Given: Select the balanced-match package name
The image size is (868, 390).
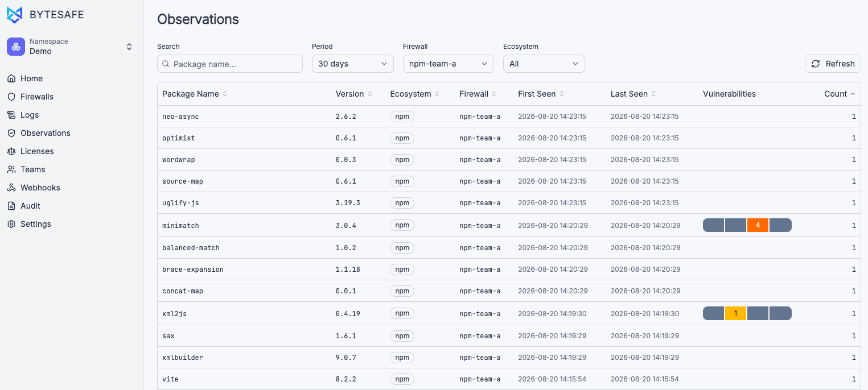Looking at the screenshot, I should tap(191, 248).
